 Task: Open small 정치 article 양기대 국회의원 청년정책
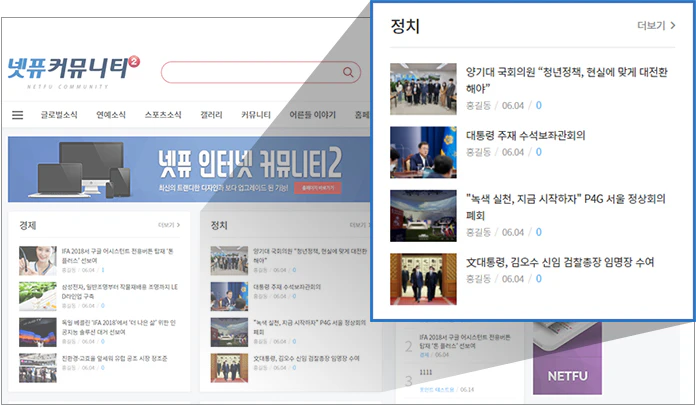310,256
